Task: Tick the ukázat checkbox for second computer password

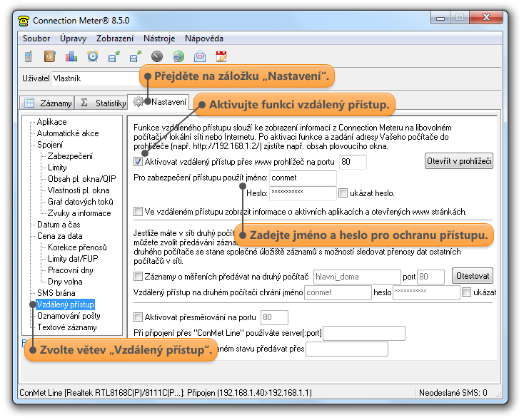Action: (x=466, y=292)
